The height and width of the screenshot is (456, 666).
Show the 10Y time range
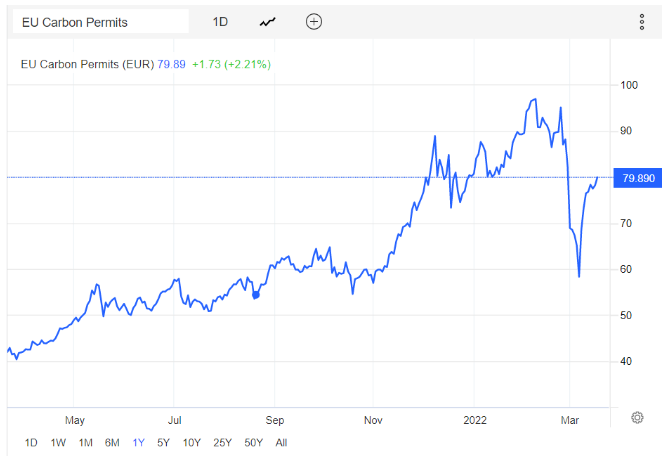click(191, 442)
